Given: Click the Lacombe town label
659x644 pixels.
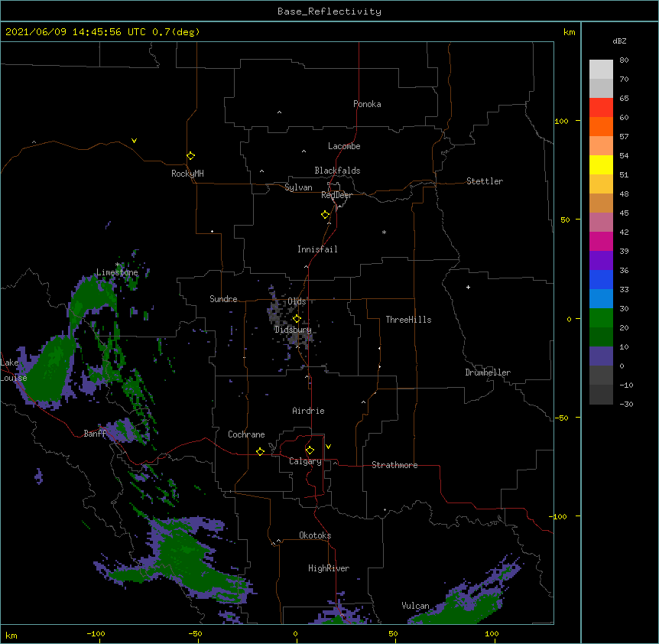Looking at the screenshot, I should click(344, 146).
